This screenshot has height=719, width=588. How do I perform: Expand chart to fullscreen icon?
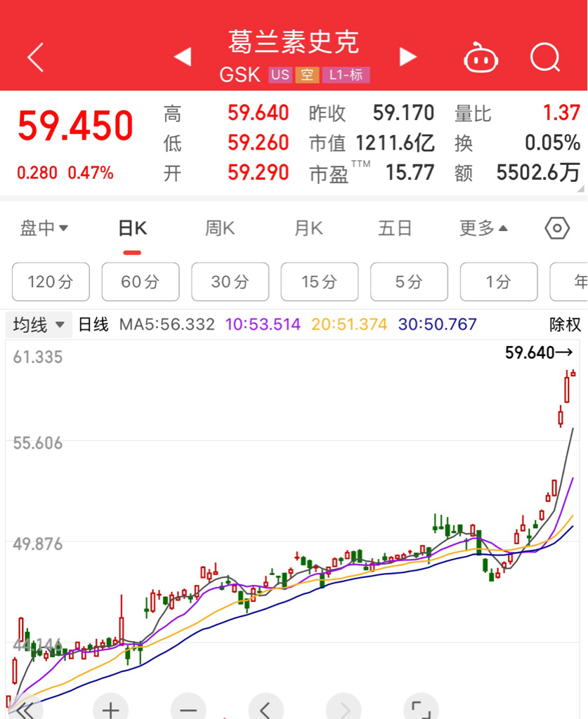421,709
